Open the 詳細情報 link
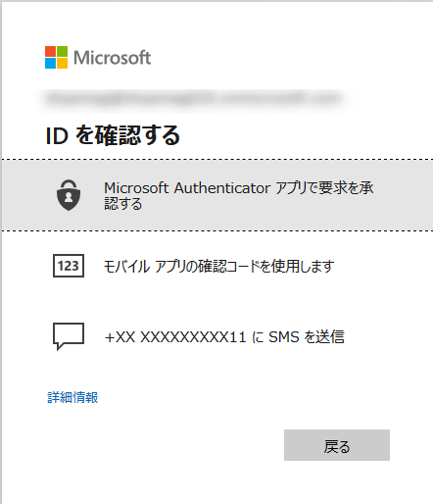 tap(72, 397)
